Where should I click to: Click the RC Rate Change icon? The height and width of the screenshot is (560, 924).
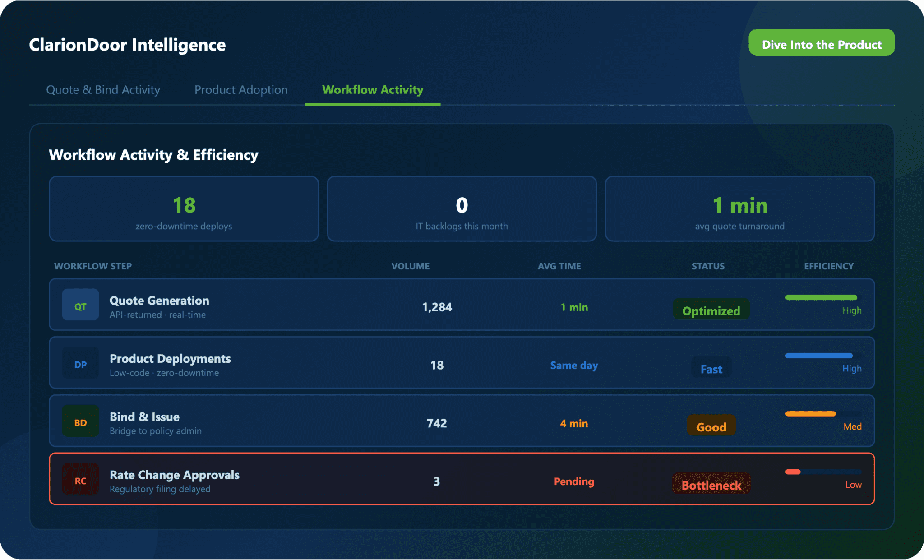pos(80,480)
